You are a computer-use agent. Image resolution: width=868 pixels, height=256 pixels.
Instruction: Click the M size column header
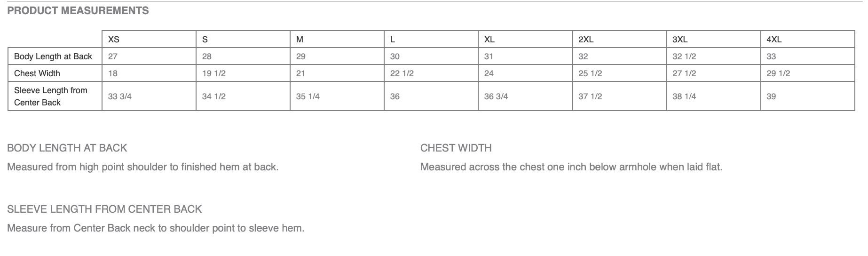[x=300, y=40]
